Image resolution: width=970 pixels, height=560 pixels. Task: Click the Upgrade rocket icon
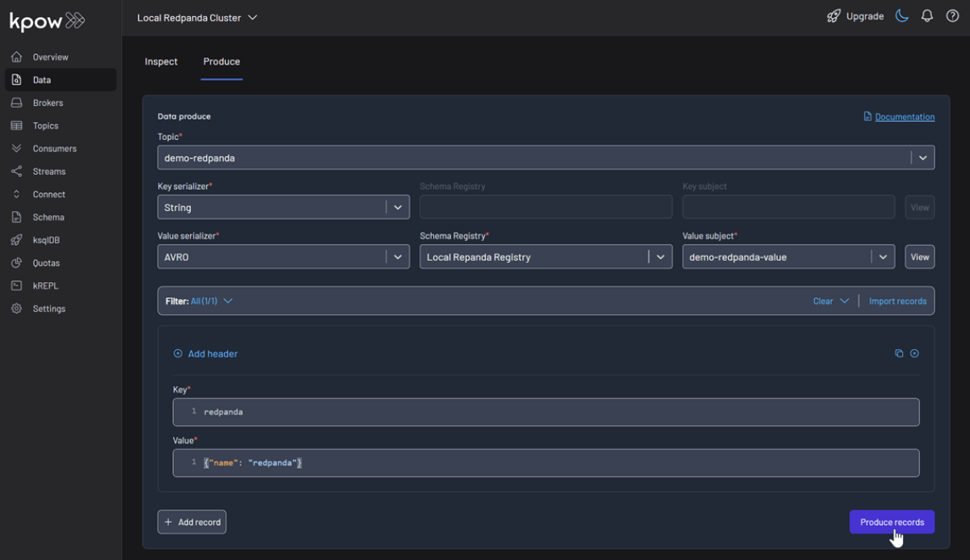834,15
